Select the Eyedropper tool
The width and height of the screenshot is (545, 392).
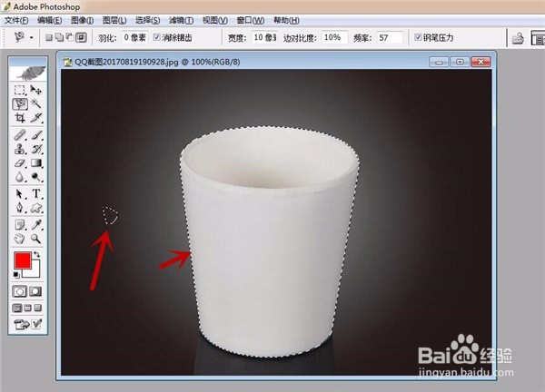coord(35,224)
